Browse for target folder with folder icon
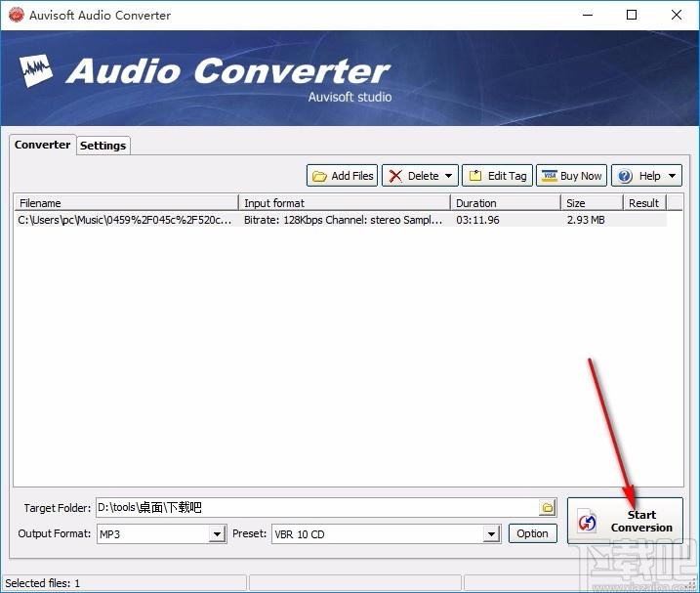Viewport: 700px width, 593px height. coord(548,508)
